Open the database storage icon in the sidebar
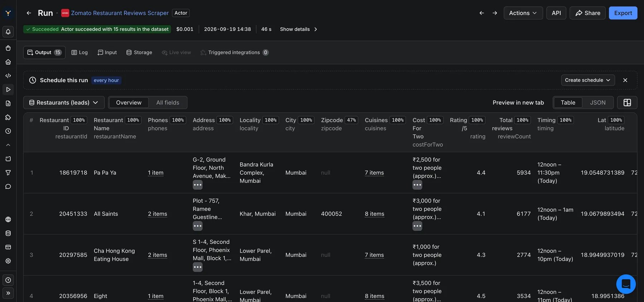 pos(8,233)
